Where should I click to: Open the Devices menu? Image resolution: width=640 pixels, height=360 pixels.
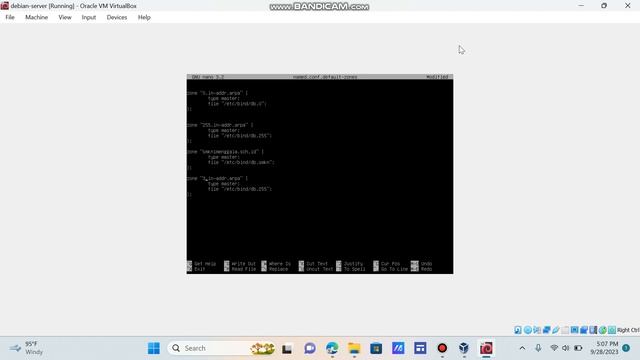(x=117, y=17)
